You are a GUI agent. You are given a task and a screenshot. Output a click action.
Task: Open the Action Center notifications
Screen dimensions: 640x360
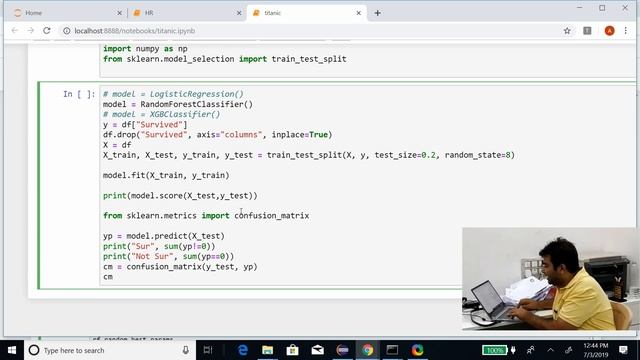[623, 350]
